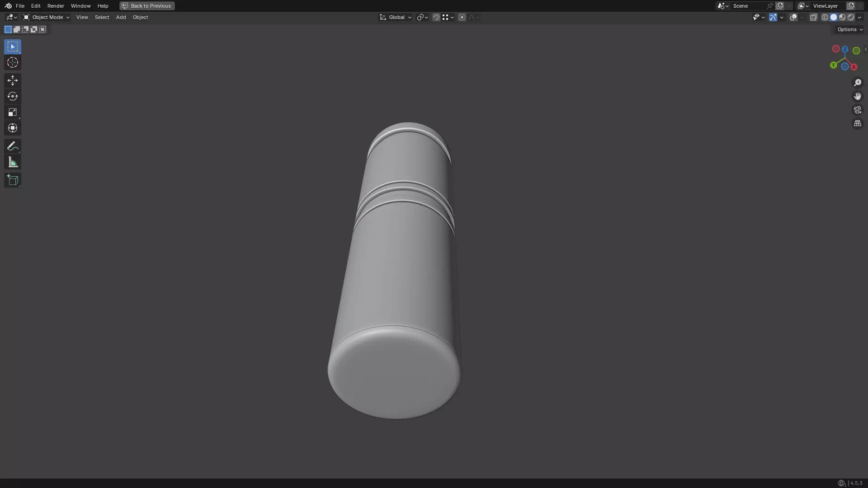Open the Select menu
The width and height of the screenshot is (868, 488).
102,17
